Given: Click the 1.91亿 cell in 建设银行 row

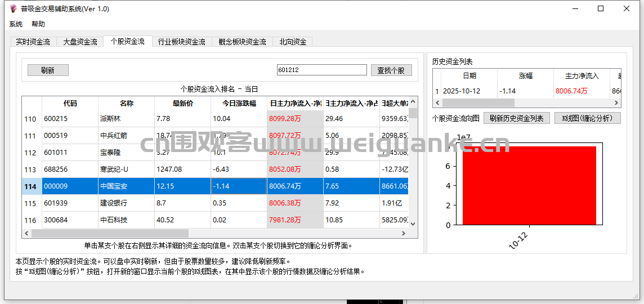Looking at the screenshot, I should click(x=395, y=203).
